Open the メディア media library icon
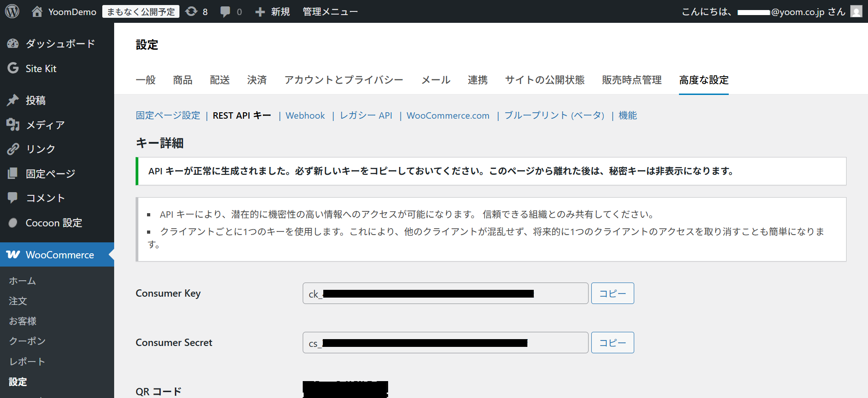 (x=13, y=125)
